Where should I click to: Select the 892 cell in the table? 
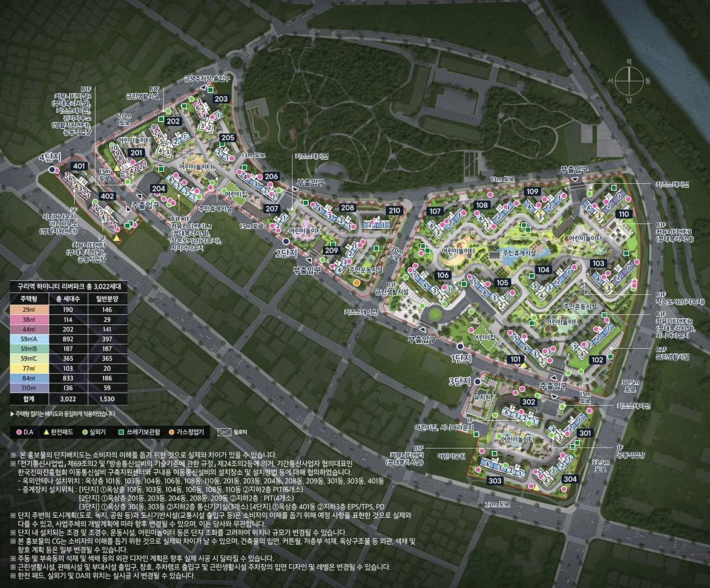pyautogui.click(x=68, y=339)
